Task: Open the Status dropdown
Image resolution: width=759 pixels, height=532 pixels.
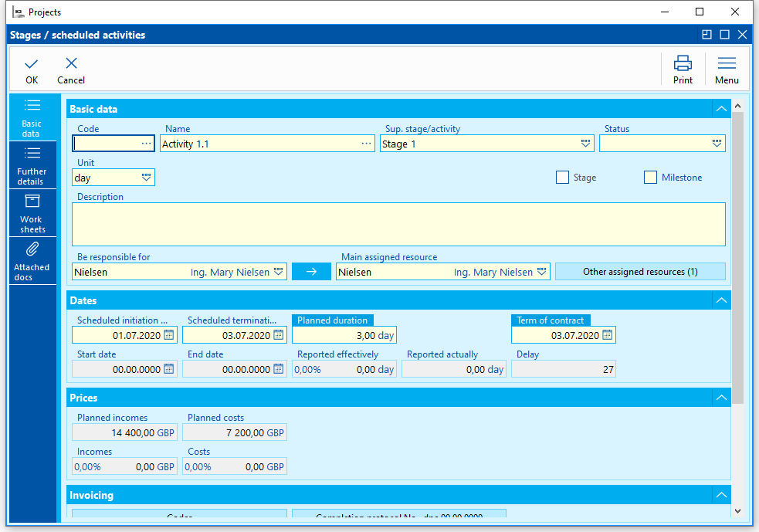Action: (717, 144)
